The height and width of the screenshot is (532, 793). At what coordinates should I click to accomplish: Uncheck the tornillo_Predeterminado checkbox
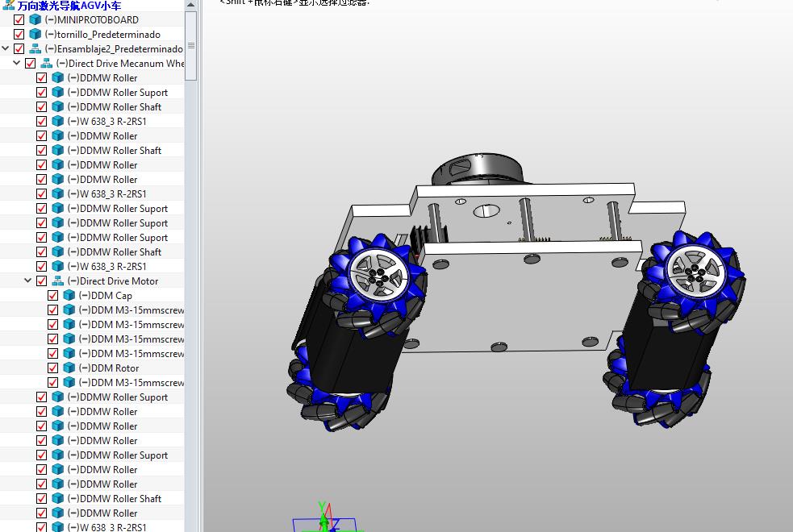point(19,34)
